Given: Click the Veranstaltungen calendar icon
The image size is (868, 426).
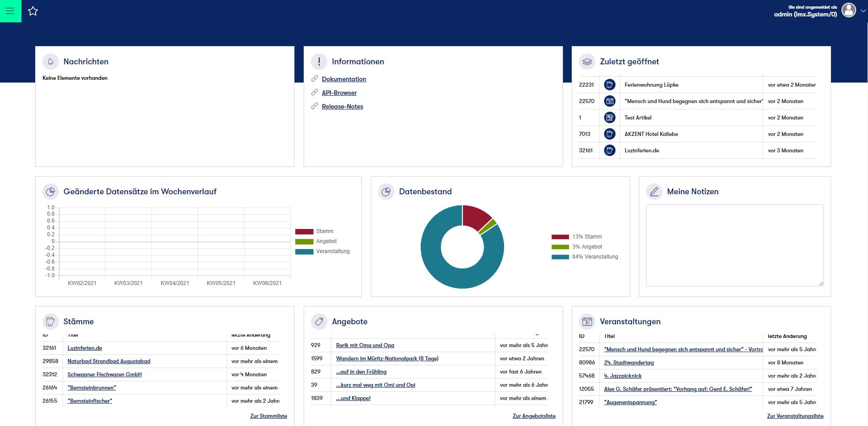Looking at the screenshot, I should (x=587, y=322).
